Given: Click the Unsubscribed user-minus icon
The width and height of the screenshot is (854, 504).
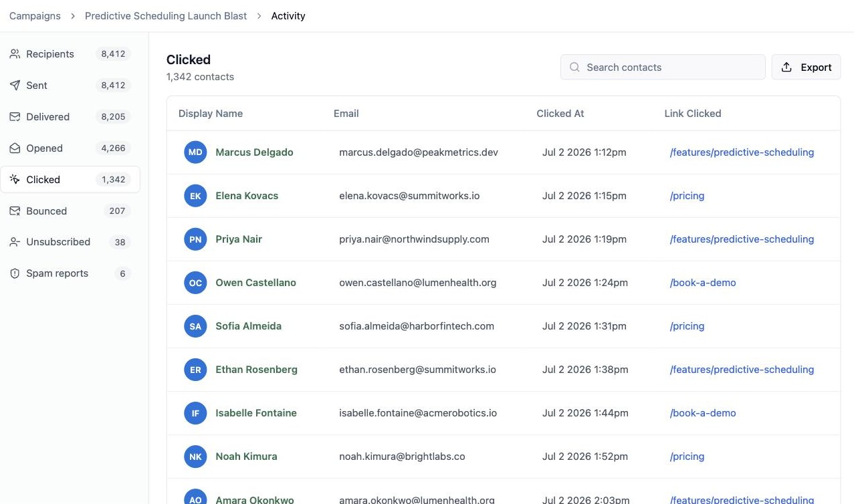Looking at the screenshot, I should point(15,242).
